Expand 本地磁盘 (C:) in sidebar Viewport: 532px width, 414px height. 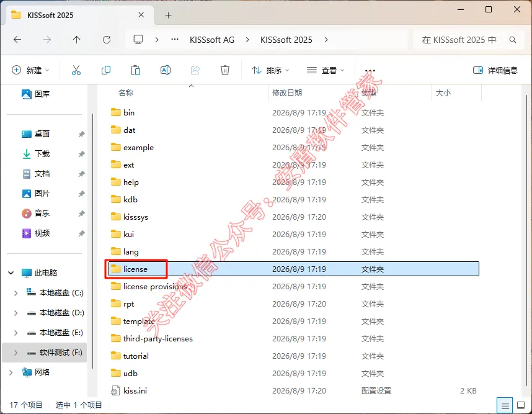pos(16,293)
